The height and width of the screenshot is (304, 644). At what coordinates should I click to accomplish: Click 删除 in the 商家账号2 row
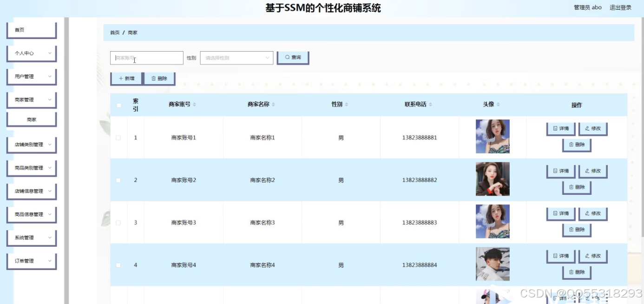coord(577,187)
